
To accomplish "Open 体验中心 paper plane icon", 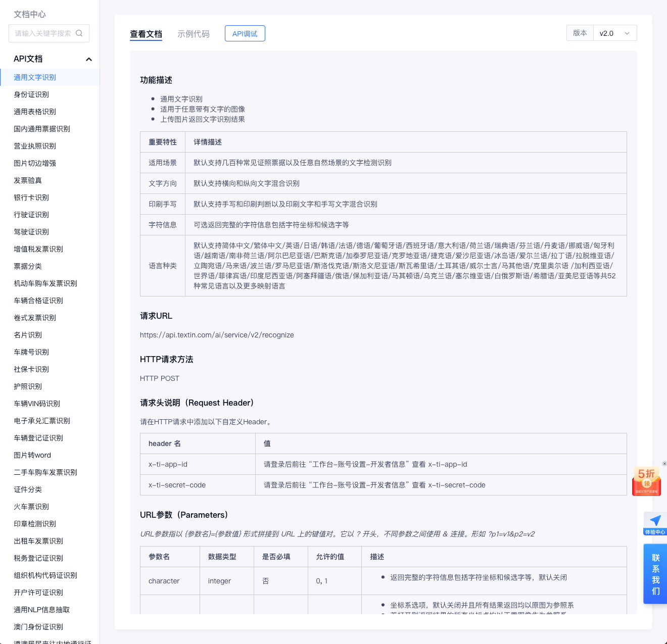I will pos(655,524).
